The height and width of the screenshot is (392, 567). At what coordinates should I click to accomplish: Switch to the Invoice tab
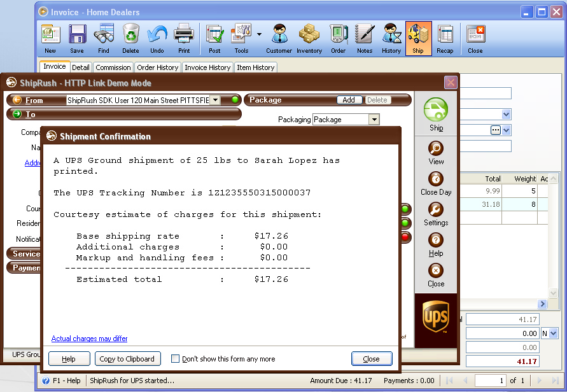click(x=55, y=67)
